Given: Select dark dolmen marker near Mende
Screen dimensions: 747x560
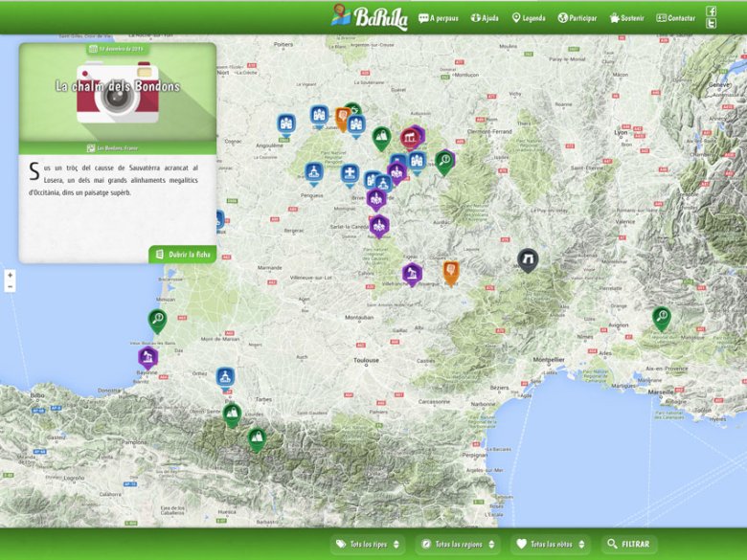Looking at the screenshot, I should click(x=528, y=260).
